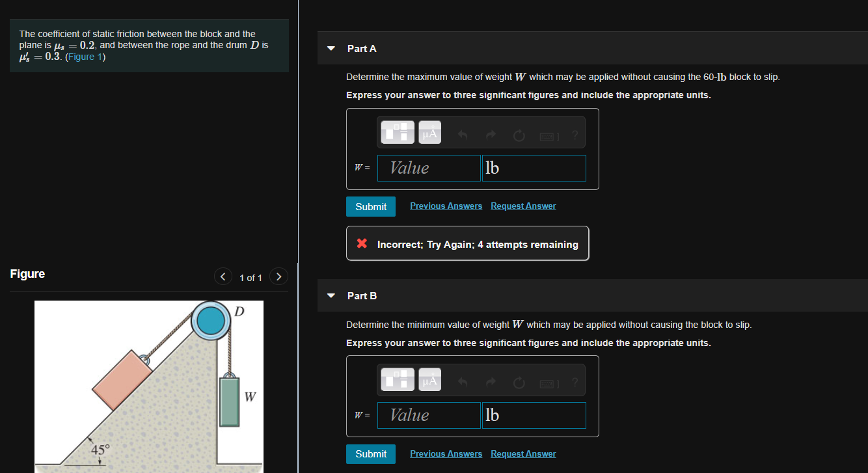Click the undo arrow in Part A
The height and width of the screenshot is (473, 868).
(x=463, y=136)
